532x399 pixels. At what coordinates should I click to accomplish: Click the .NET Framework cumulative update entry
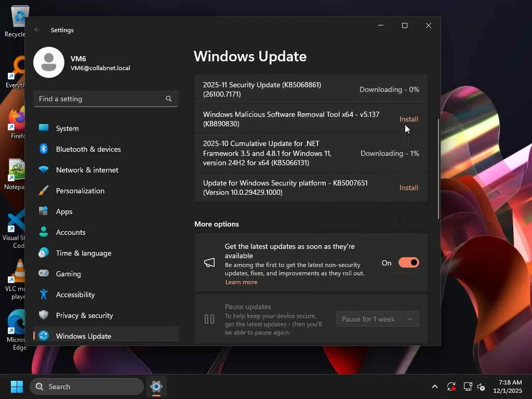point(311,153)
